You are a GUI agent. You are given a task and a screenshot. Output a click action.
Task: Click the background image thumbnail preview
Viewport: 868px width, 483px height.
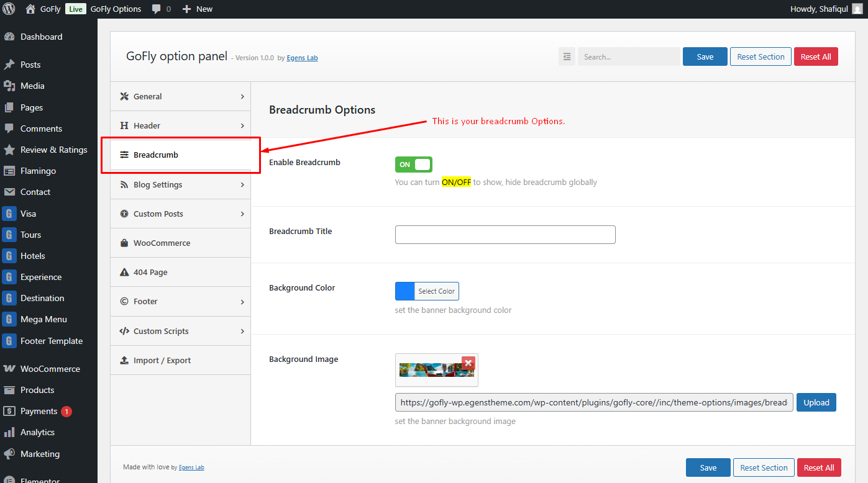coord(436,370)
